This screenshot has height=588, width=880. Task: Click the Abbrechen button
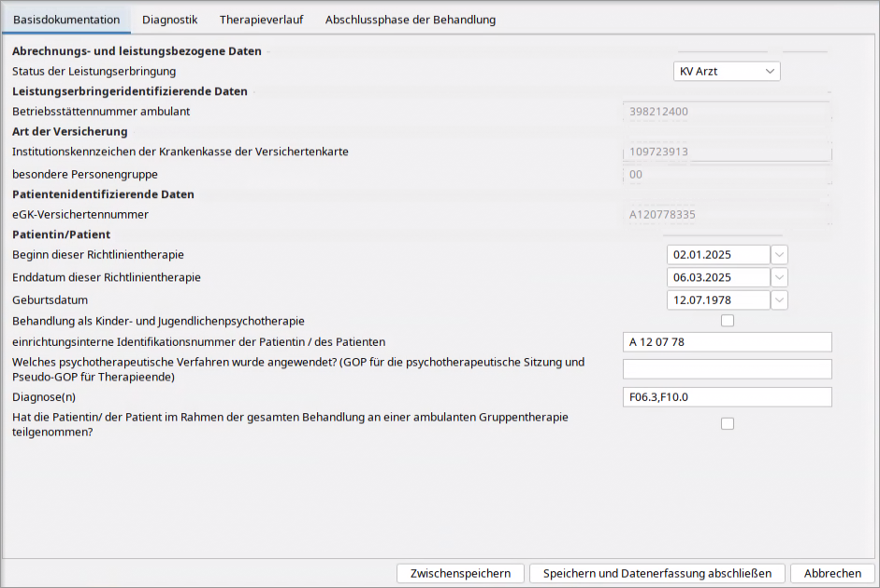832,573
